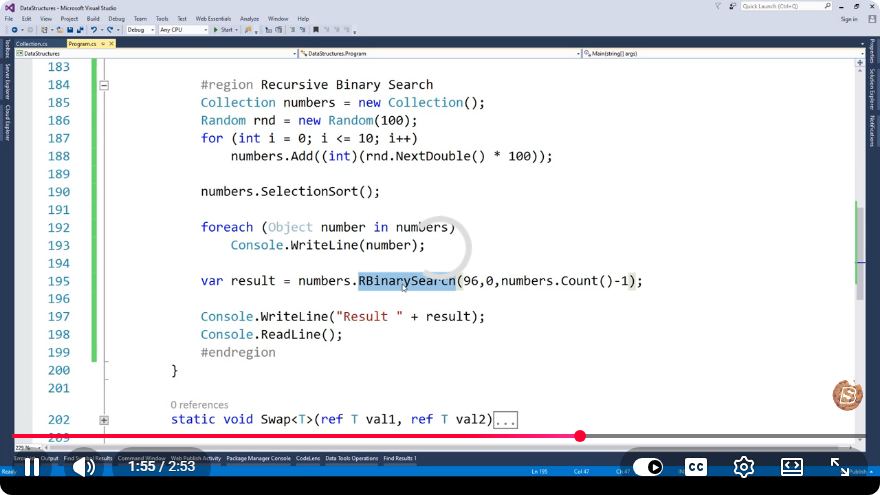Screen dimensions: 880x495
Task: Close the Program.cs tab
Action: tap(111, 44)
